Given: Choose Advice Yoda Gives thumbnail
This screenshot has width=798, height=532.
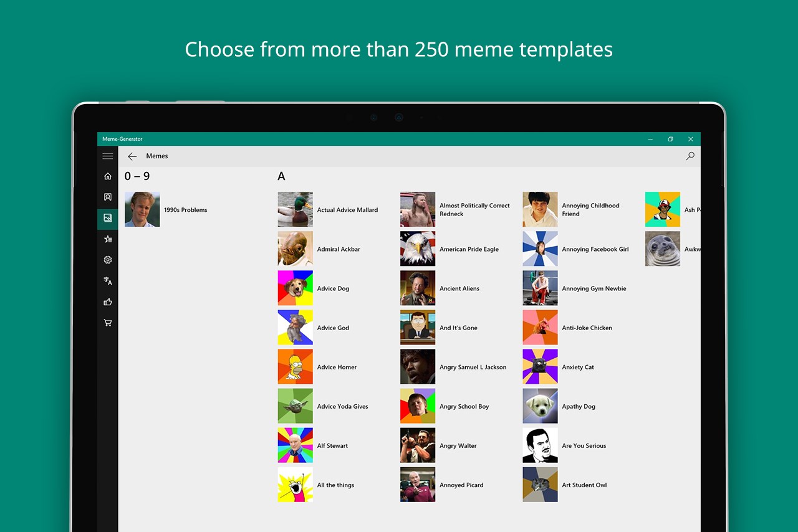Looking at the screenshot, I should 296,406.
